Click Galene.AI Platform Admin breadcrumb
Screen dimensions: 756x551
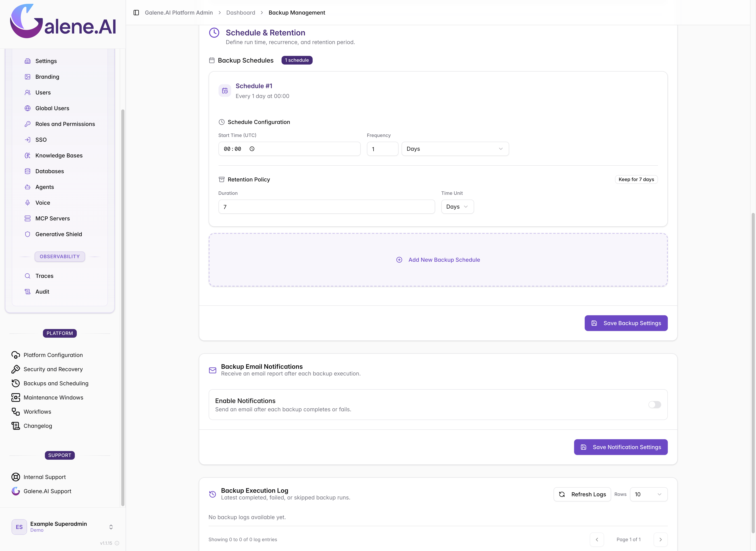click(x=179, y=13)
